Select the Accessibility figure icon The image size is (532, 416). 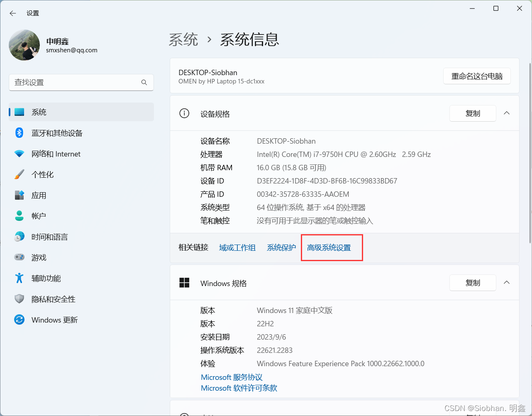[x=19, y=278]
